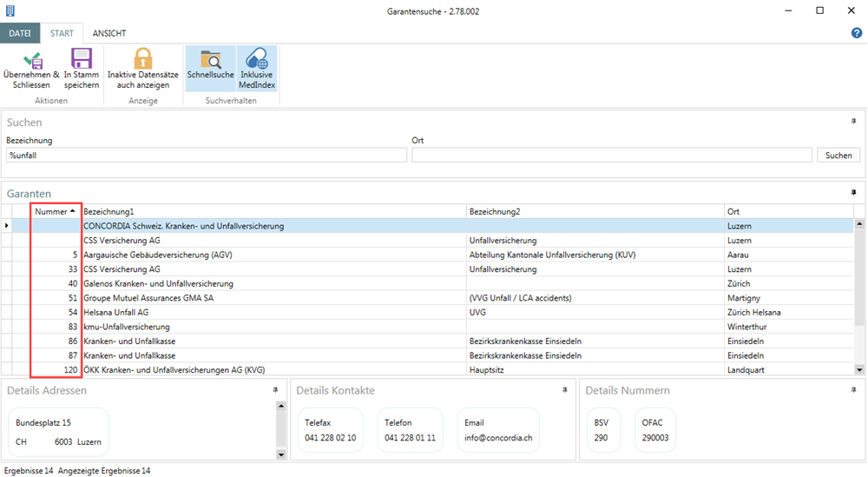Toggle Schnellsuche search mode
Image resolution: width=868 pixels, height=477 pixels.
pyautogui.click(x=210, y=69)
